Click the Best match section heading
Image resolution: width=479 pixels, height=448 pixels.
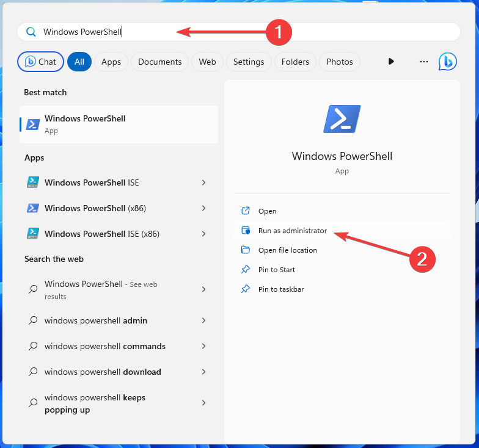[x=45, y=92]
